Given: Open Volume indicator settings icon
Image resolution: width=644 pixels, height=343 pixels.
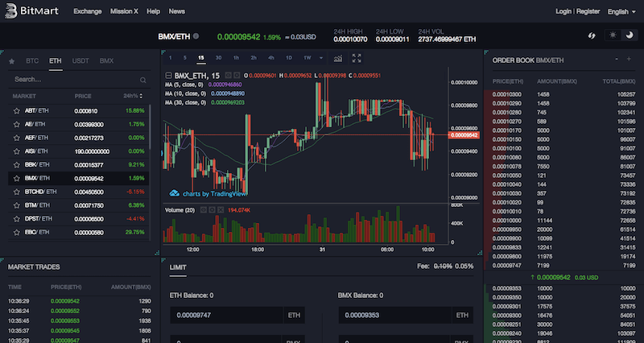Looking at the screenshot, I should [x=212, y=210].
